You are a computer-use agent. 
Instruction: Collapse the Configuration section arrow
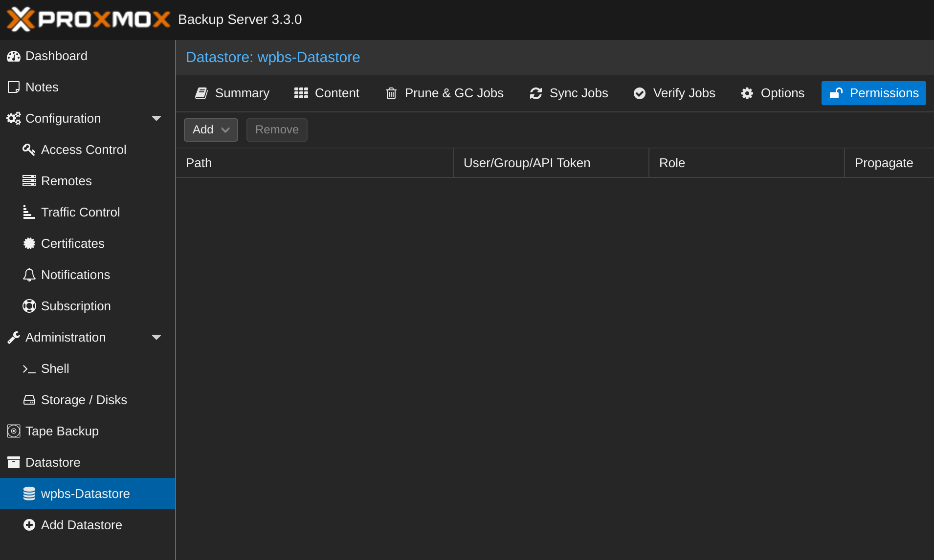click(x=156, y=118)
